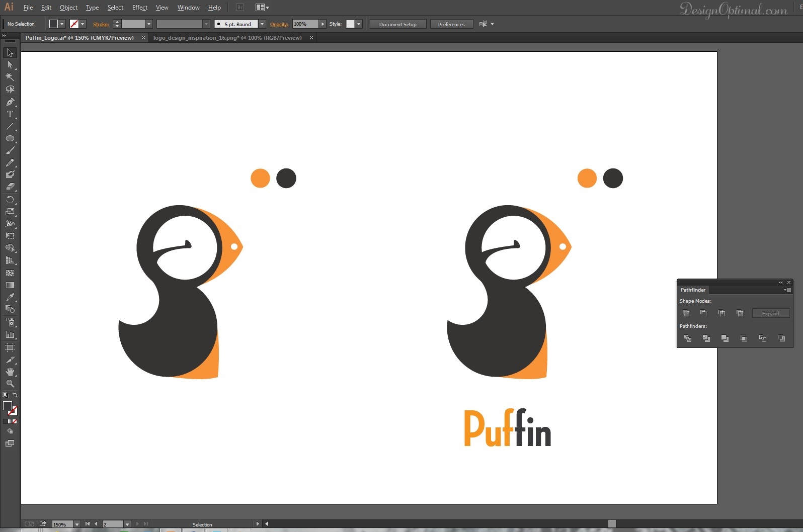Click the Expand button in Pathfinder
The height and width of the screenshot is (532, 803).
tap(770, 313)
